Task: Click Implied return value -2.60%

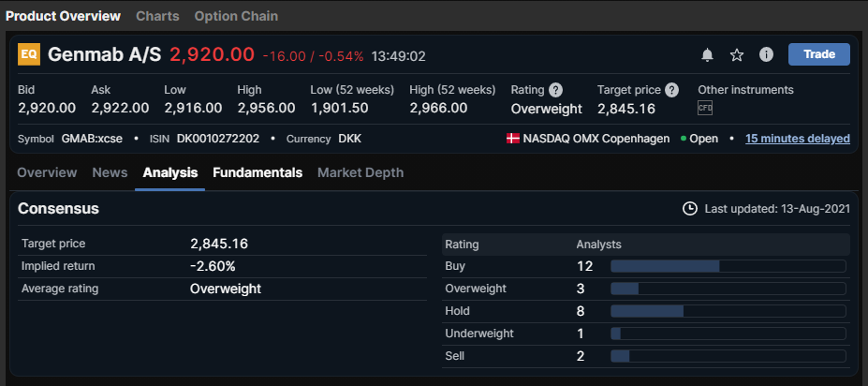Action: (x=213, y=266)
